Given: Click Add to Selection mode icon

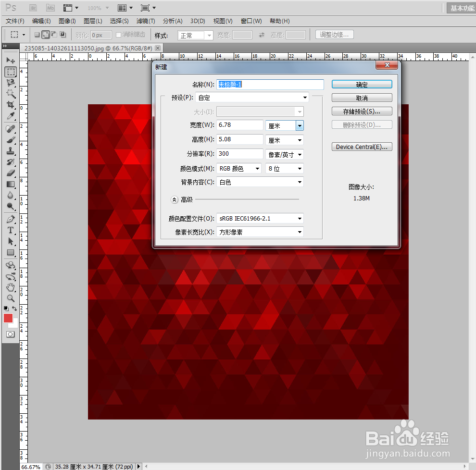Looking at the screenshot, I should [x=46, y=35].
